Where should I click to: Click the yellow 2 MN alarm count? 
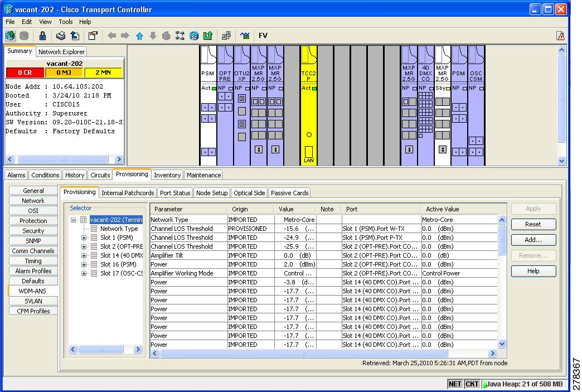[x=103, y=72]
